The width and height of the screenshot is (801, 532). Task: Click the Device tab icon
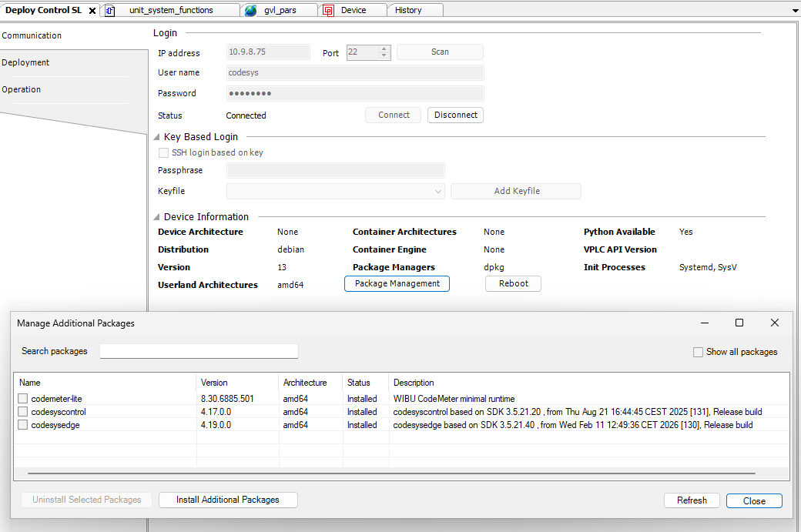coord(329,10)
